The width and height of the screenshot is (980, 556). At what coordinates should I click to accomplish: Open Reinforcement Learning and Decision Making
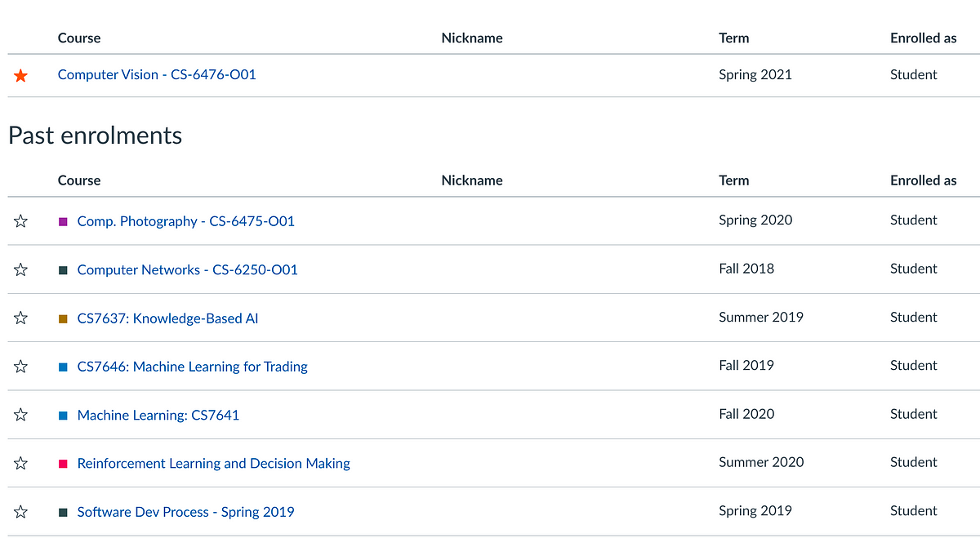213,463
